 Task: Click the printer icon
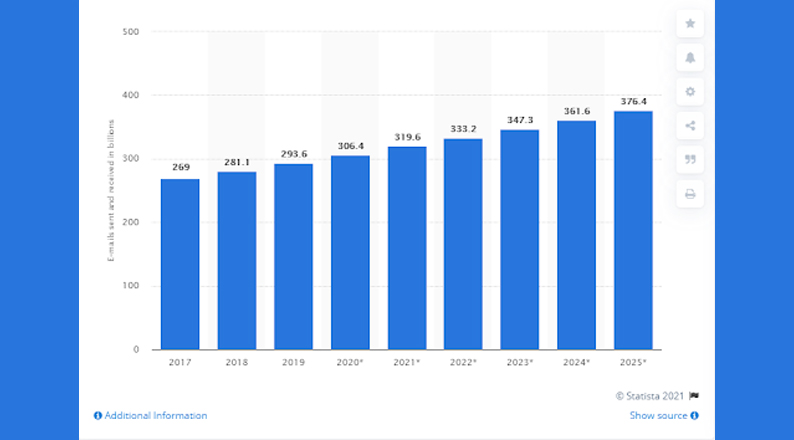click(x=690, y=194)
